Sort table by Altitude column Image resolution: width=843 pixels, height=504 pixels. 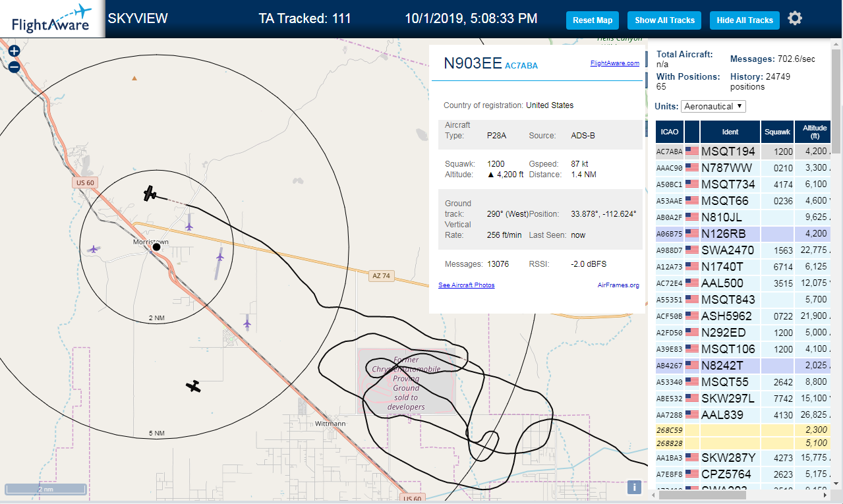(x=814, y=132)
